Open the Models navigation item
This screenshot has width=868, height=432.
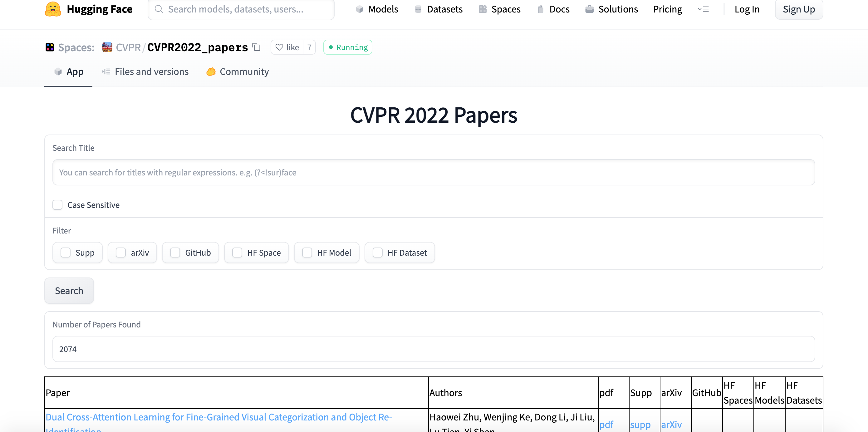tap(377, 9)
